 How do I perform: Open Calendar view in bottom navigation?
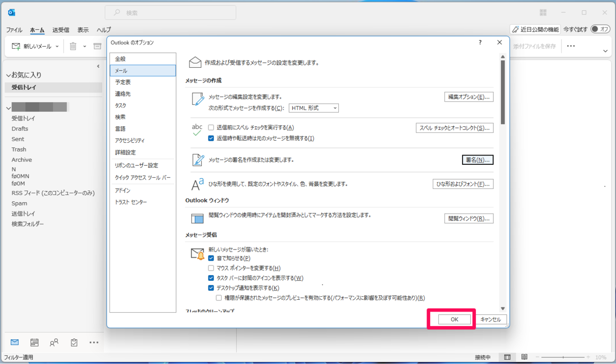(34, 342)
